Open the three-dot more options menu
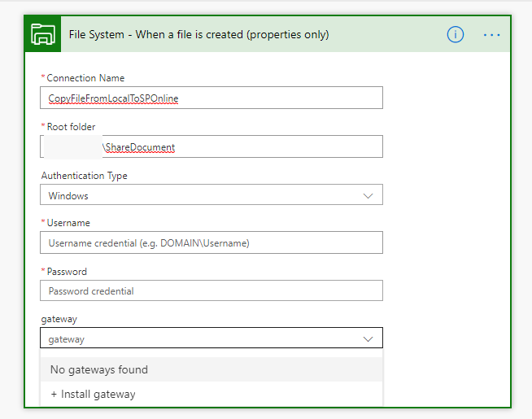Viewport: 532px width, 419px height. (491, 35)
